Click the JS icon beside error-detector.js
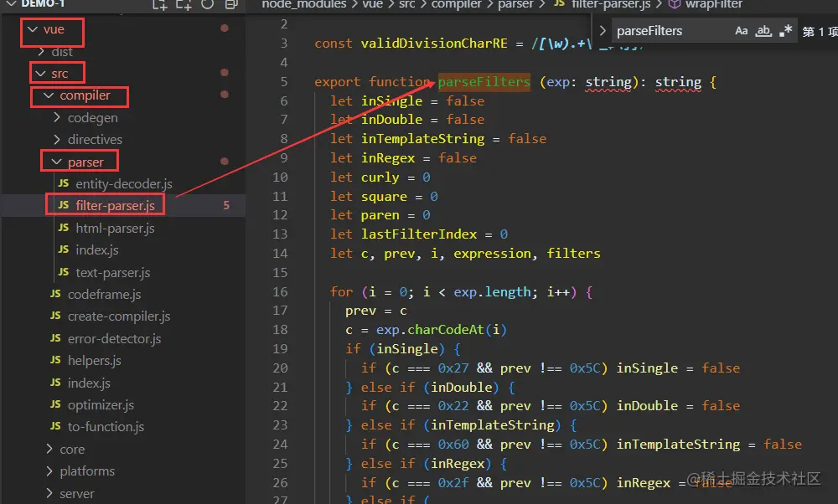Viewport: 838px width, 504px height. click(55, 338)
